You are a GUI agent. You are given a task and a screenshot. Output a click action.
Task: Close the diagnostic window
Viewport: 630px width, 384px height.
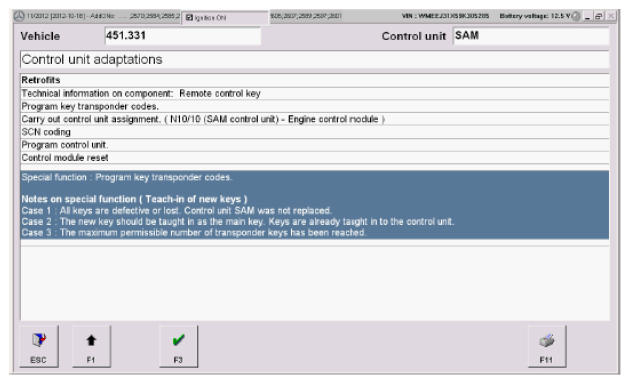pos(611,16)
